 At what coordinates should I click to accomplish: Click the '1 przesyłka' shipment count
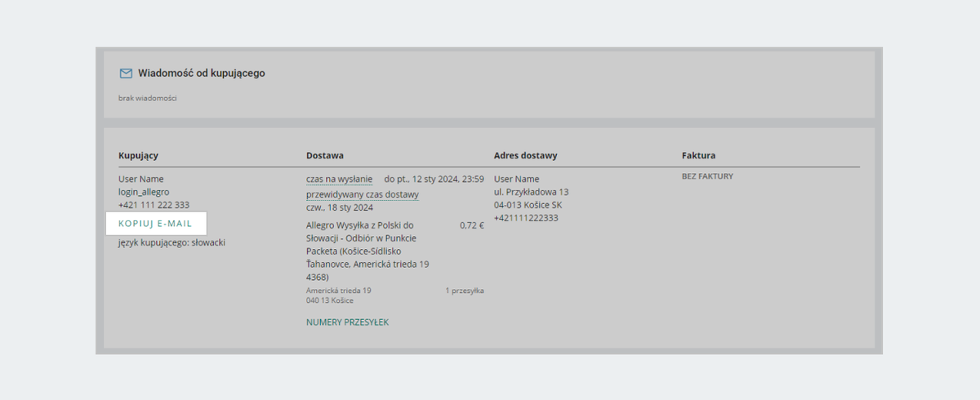[465, 291]
